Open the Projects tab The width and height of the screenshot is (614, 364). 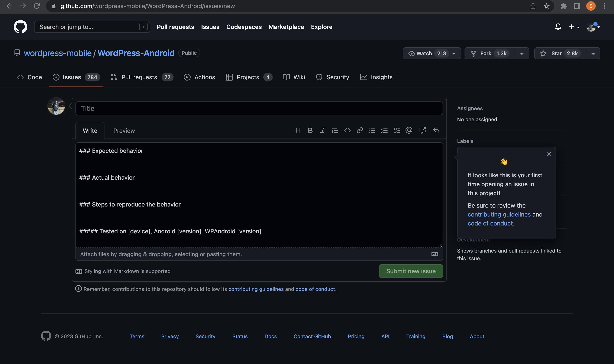[249, 77]
